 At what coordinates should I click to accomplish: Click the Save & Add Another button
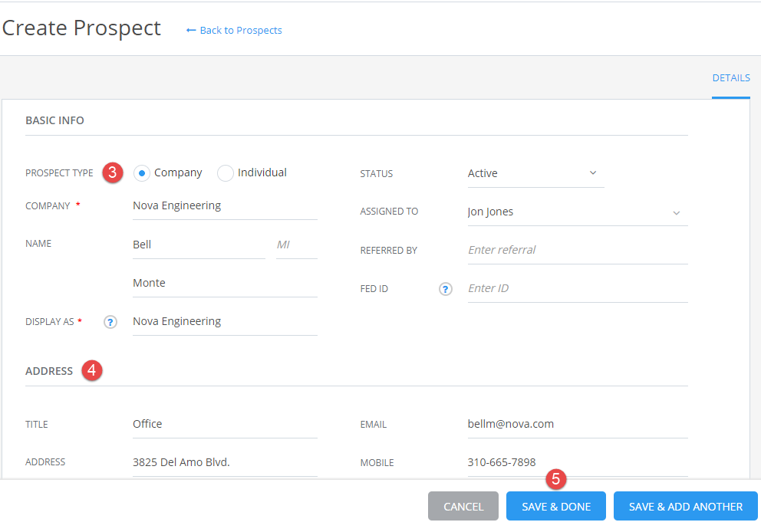(x=685, y=506)
